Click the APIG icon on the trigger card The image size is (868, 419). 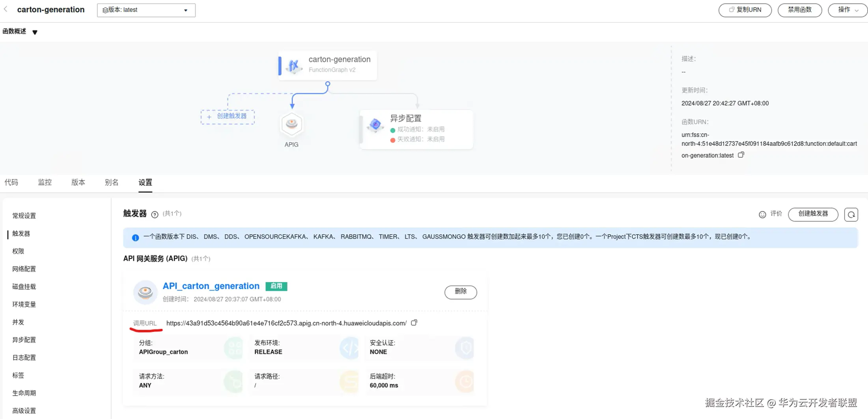pos(145,292)
